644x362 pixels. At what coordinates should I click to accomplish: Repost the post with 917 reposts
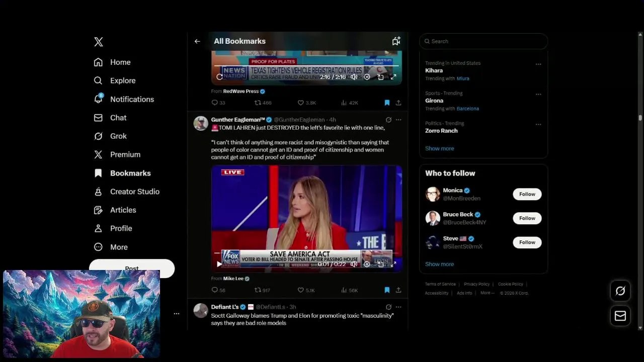tap(262, 290)
